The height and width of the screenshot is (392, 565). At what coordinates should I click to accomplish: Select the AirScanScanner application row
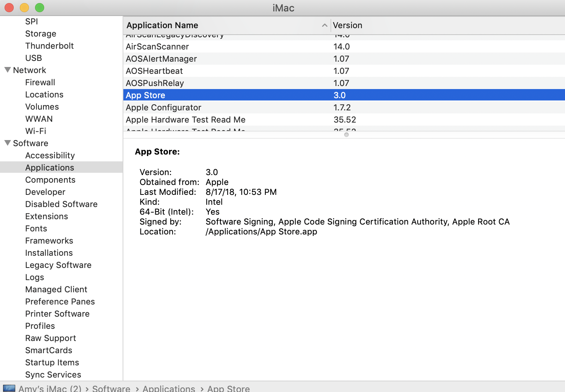tap(344, 46)
